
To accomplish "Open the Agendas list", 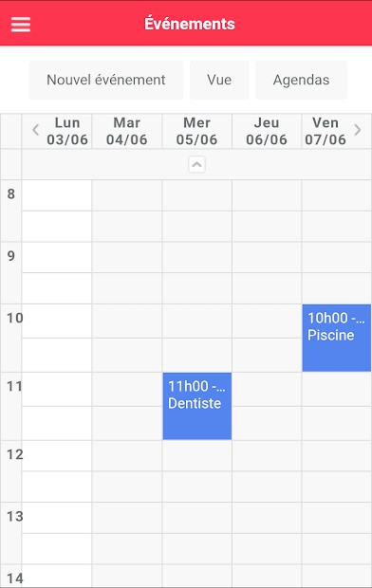I will click(x=301, y=80).
